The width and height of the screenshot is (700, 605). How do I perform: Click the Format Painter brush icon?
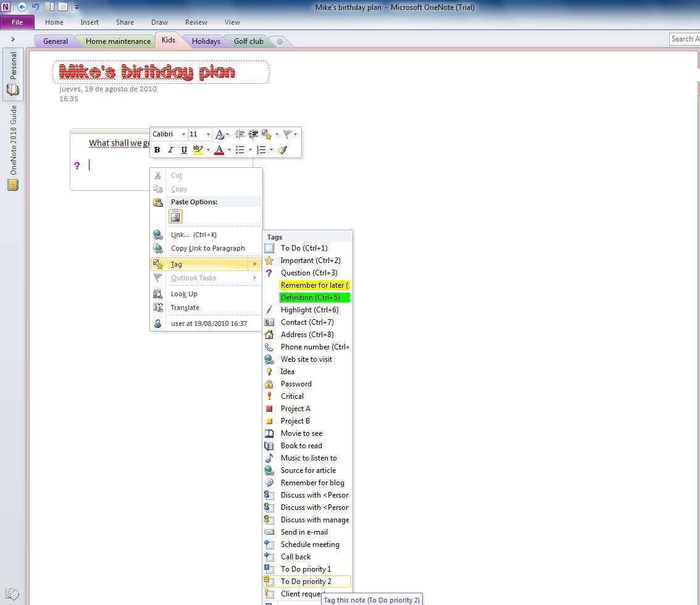(282, 150)
